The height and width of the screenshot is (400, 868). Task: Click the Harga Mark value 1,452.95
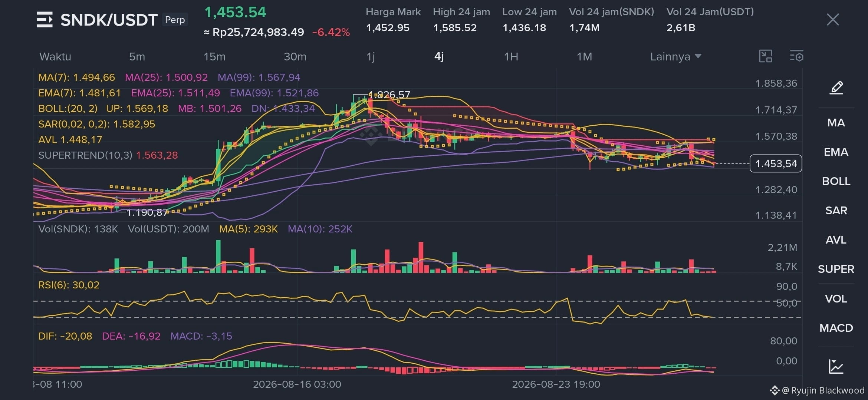[388, 28]
